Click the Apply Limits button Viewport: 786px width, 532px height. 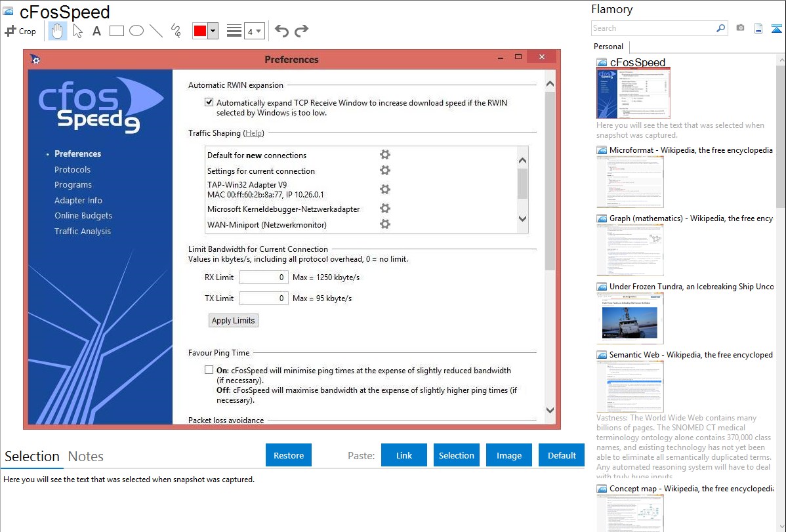(x=233, y=320)
